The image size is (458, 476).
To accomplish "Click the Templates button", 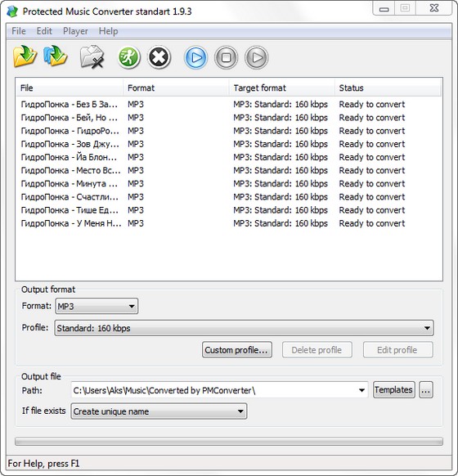I will coord(394,390).
